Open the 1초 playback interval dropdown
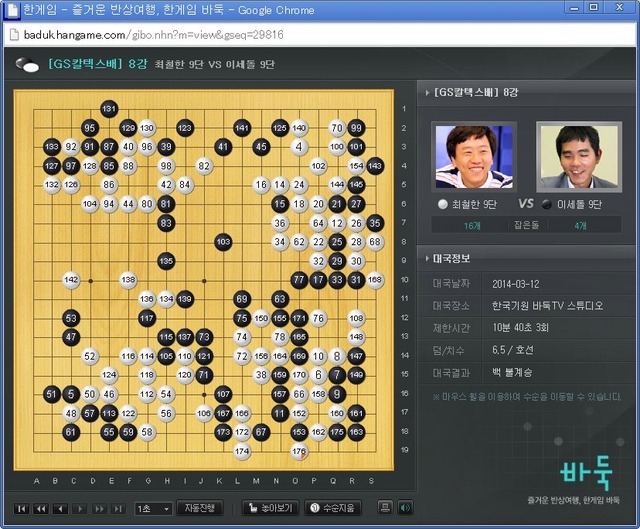 [153, 509]
